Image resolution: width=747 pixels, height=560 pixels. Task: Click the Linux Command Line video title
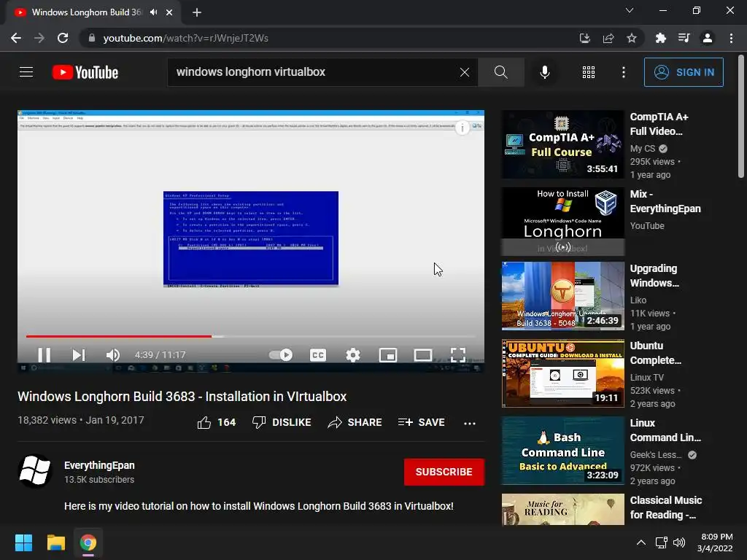click(x=665, y=430)
